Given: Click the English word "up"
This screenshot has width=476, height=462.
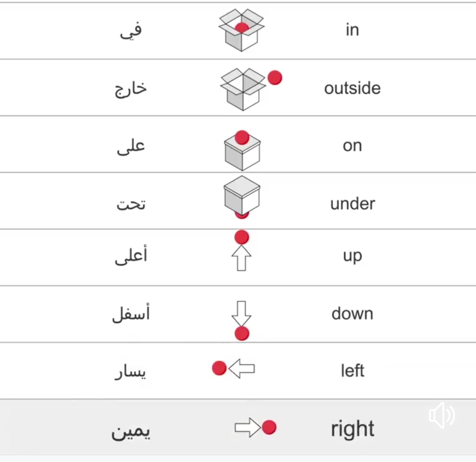Looking at the screenshot, I should (x=352, y=256).
